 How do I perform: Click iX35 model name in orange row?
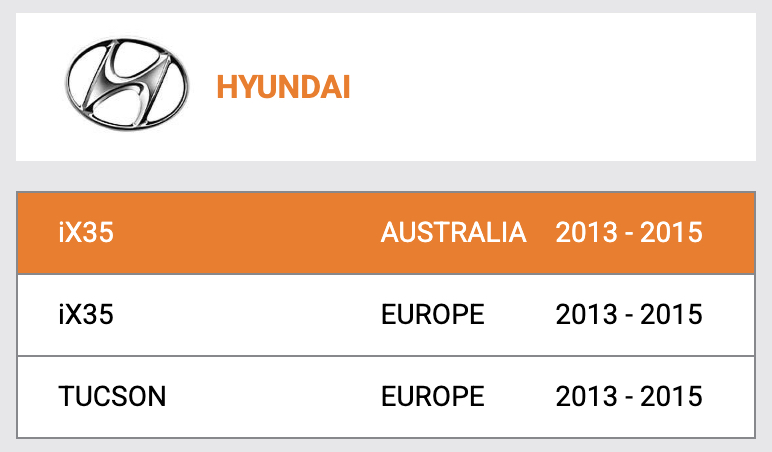click(x=86, y=232)
